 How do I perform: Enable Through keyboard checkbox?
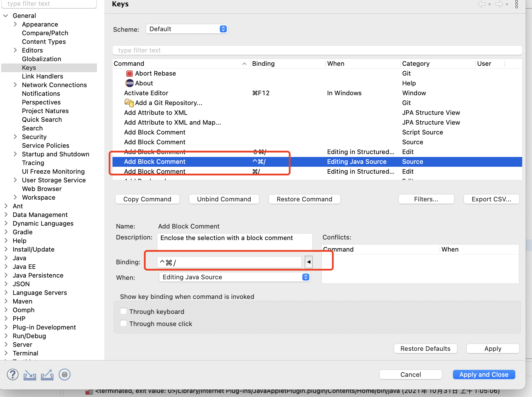pyautogui.click(x=123, y=311)
